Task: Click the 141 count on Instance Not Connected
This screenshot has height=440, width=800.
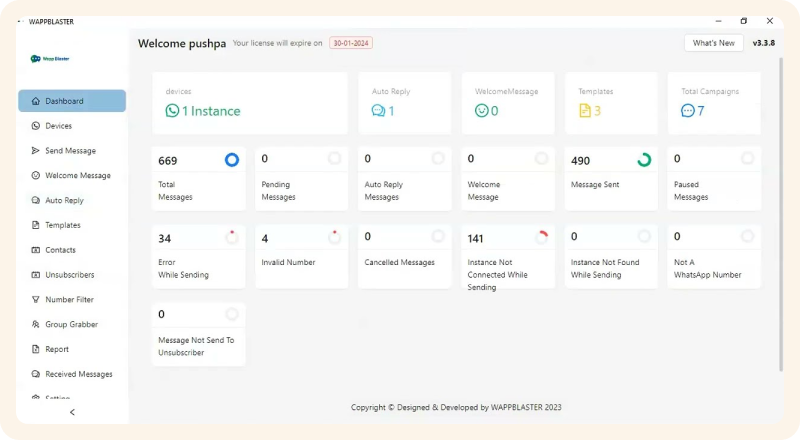Action: (x=475, y=238)
